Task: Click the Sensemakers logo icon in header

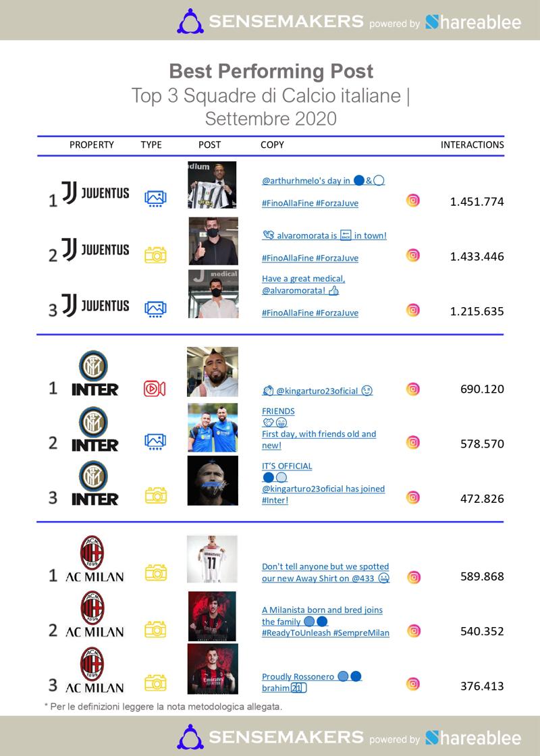Action: [x=190, y=21]
